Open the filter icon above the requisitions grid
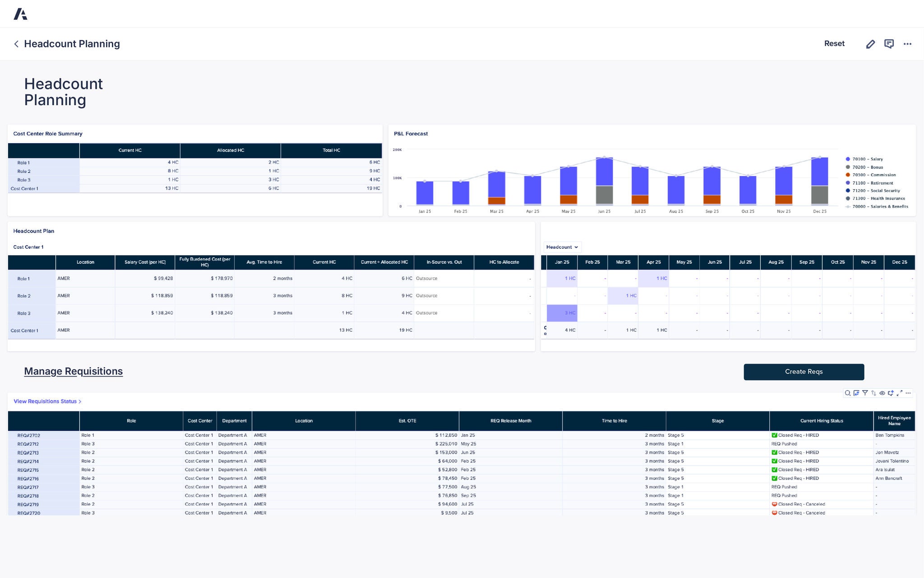 [865, 393]
